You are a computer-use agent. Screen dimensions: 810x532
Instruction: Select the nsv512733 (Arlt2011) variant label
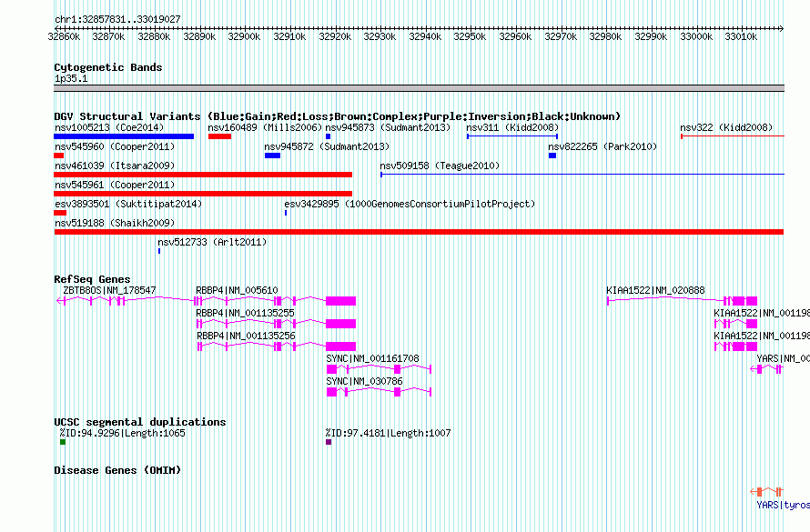[212, 242]
